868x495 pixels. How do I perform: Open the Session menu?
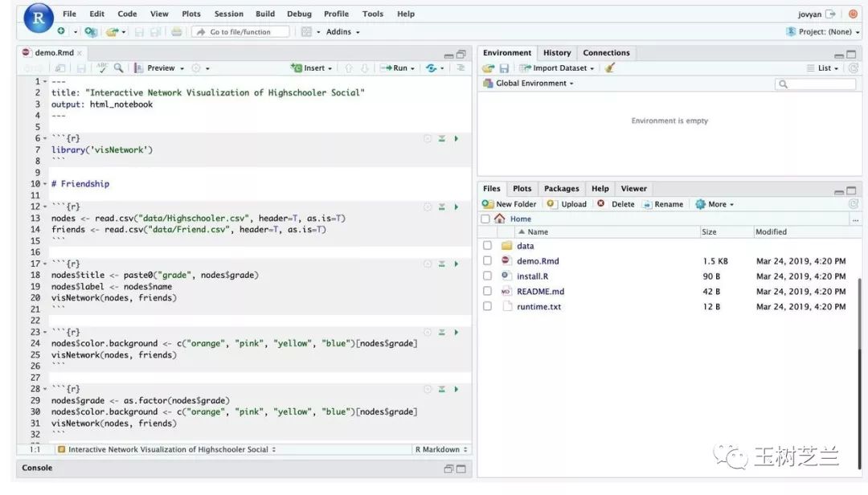pos(228,14)
